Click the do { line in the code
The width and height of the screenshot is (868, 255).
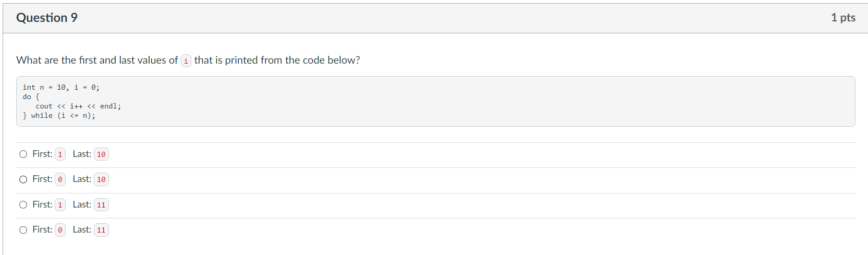[x=31, y=96]
